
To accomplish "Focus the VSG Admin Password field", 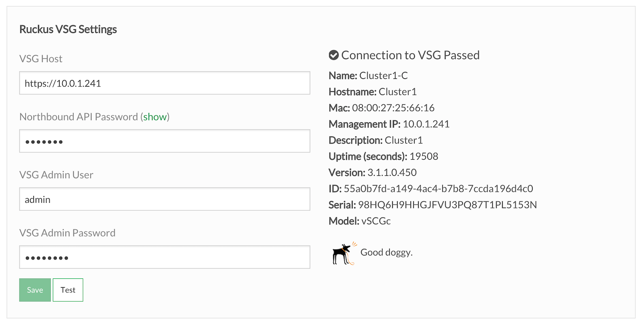I will 165,257.
